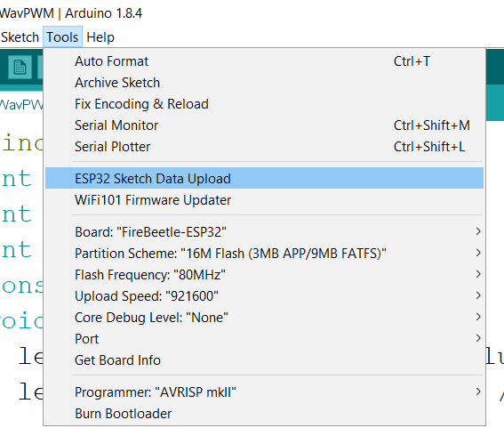Open the Serial Monitor
Image resolution: width=504 pixels, height=436 pixels.
pos(264,125)
